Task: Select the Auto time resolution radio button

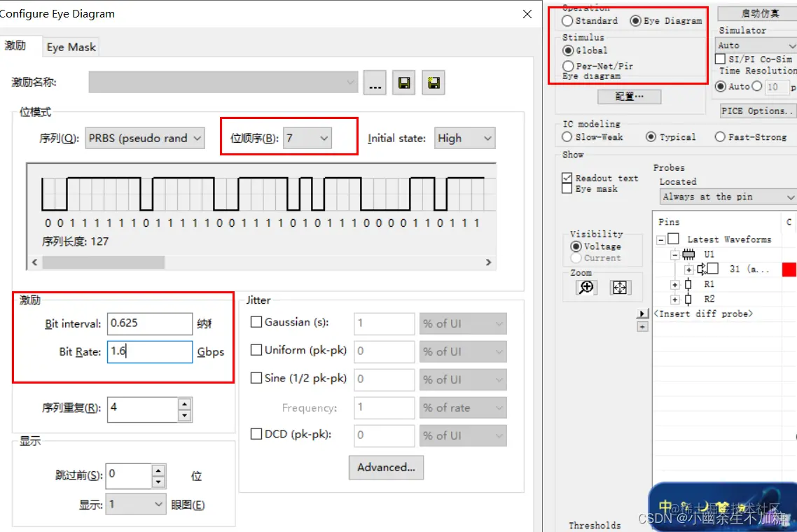Action: (720, 86)
